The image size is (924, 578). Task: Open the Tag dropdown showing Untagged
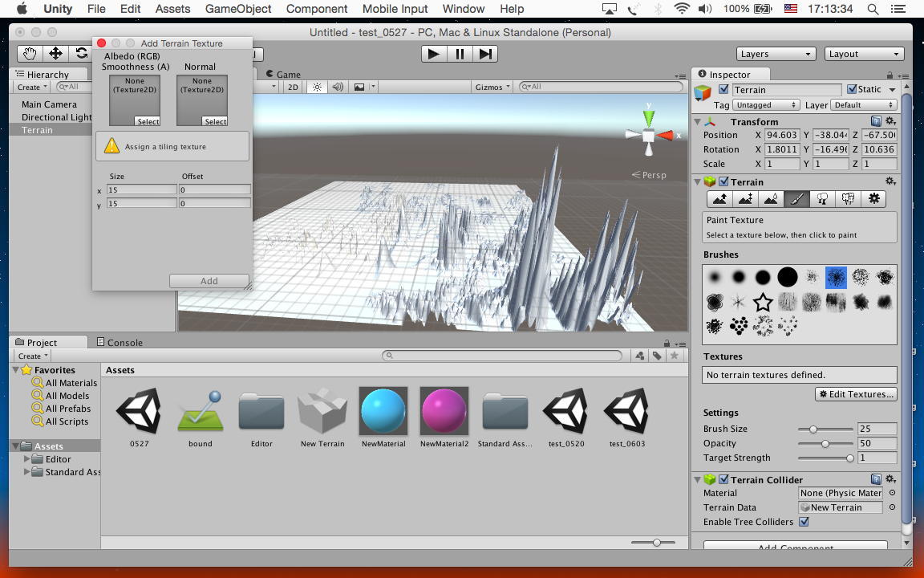766,105
